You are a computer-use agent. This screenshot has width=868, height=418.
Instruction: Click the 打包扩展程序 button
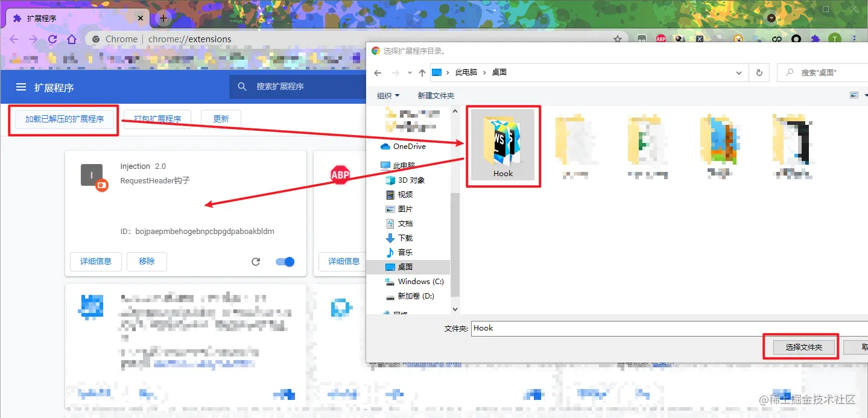[x=157, y=119]
